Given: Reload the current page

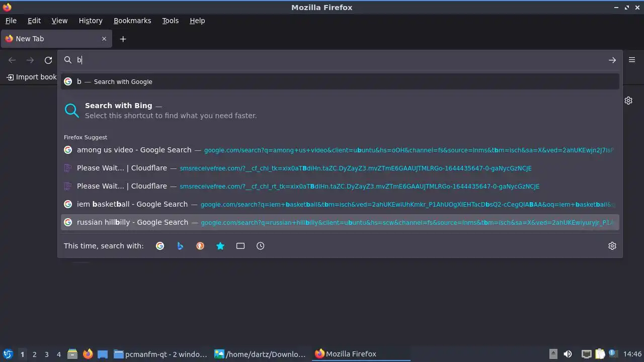Looking at the screenshot, I should tap(48, 60).
